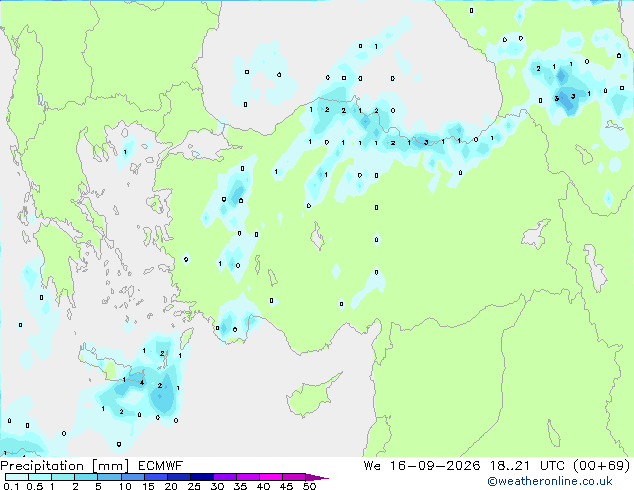Select the ECMWF model label
Image resolution: width=634 pixels, height=490 pixels.
click(161, 466)
